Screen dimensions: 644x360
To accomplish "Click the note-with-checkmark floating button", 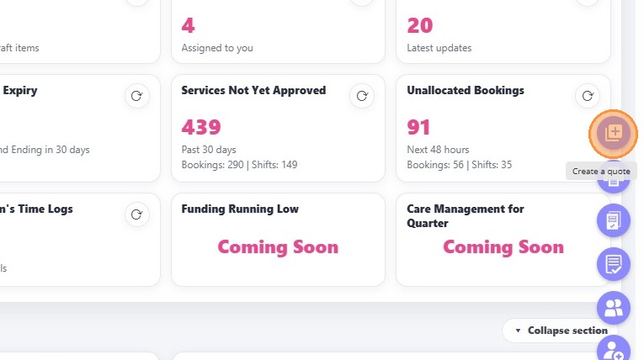I will (614, 264).
